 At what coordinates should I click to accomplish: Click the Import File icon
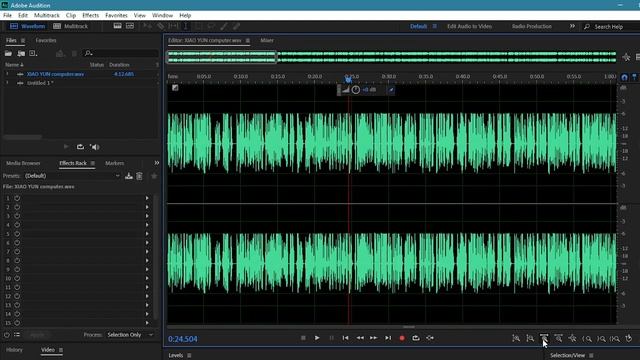pos(21,53)
